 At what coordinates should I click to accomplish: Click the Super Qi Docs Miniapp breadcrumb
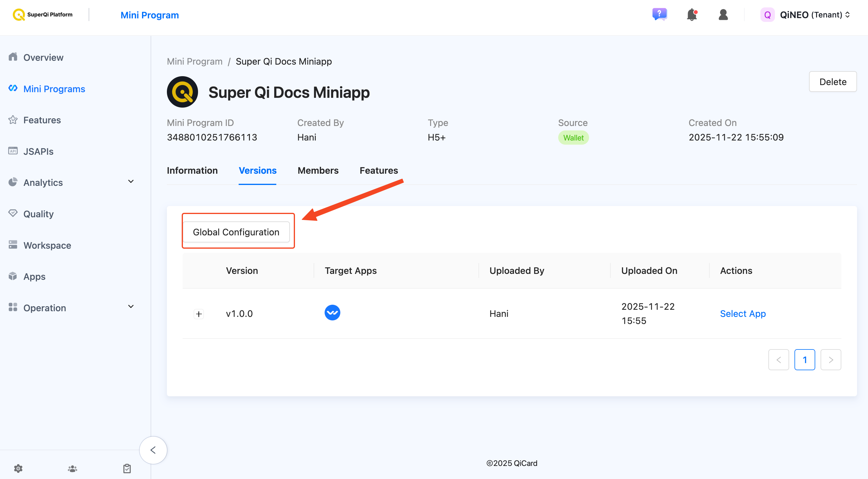tap(284, 61)
